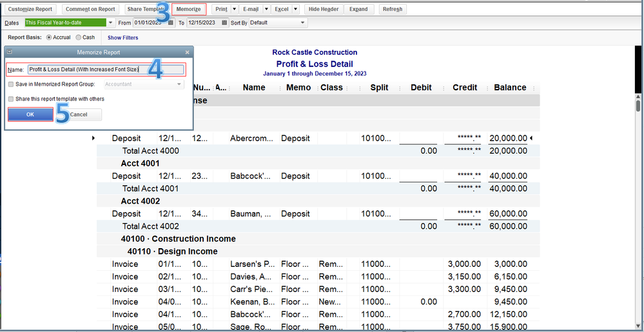Click the report's vertical scrollbar thumb
Image resolution: width=644 pixels, height=332 pixels.
pos(638,105)
